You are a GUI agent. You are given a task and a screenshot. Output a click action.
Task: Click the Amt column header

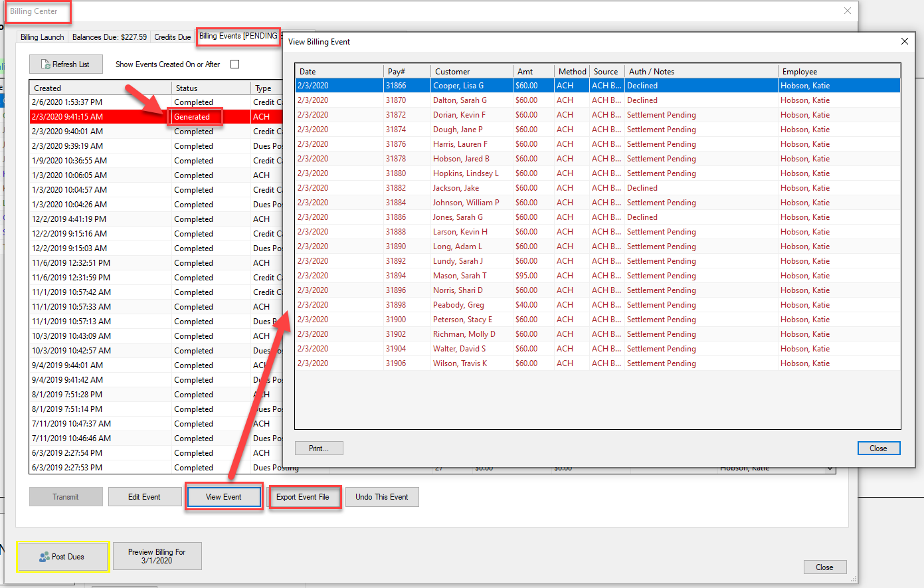click(x=533, y=71)
